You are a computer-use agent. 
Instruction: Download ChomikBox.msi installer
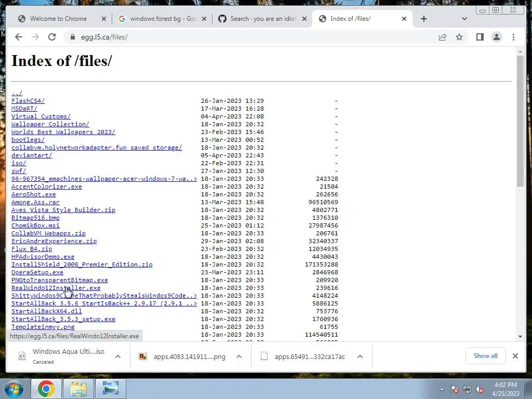click(x=35, y=225)
